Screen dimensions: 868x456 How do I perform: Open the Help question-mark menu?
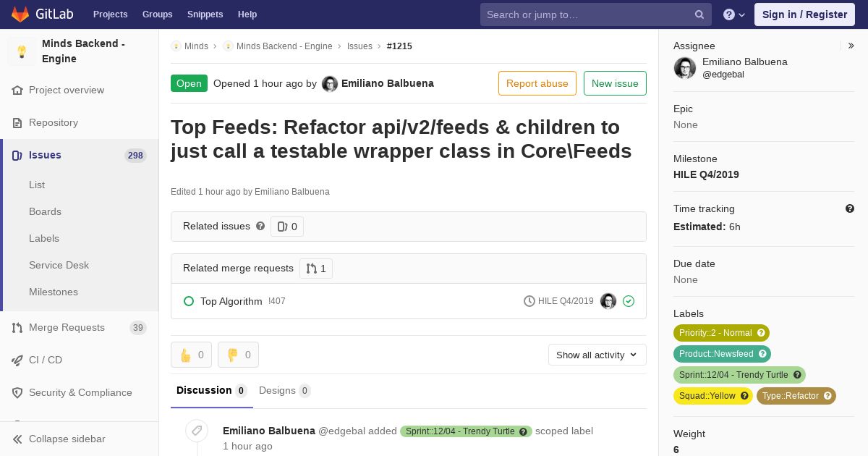coord(734,14)
